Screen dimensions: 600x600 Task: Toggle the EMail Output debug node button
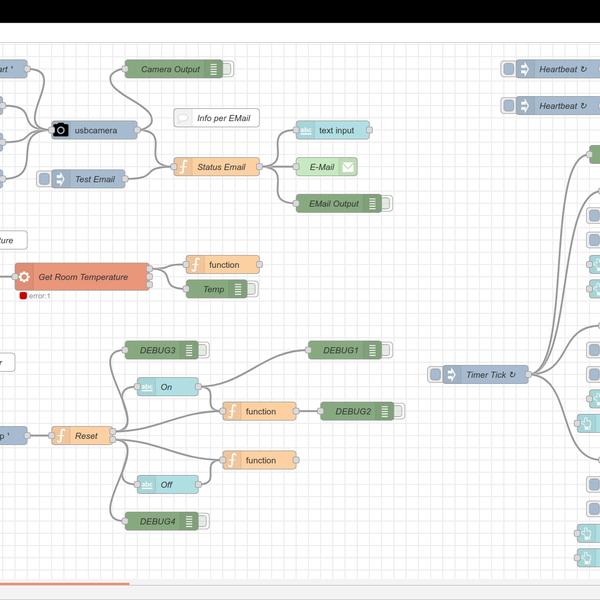[386, 204]
